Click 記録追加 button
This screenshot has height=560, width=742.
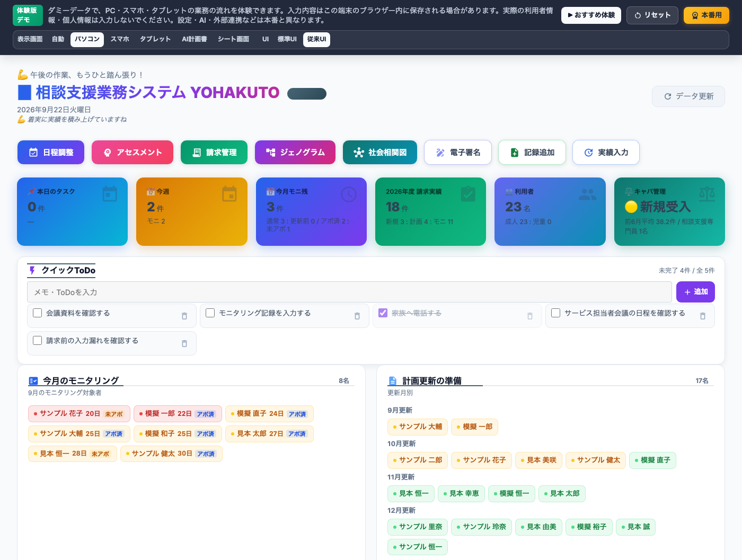[x=532, y=153]
